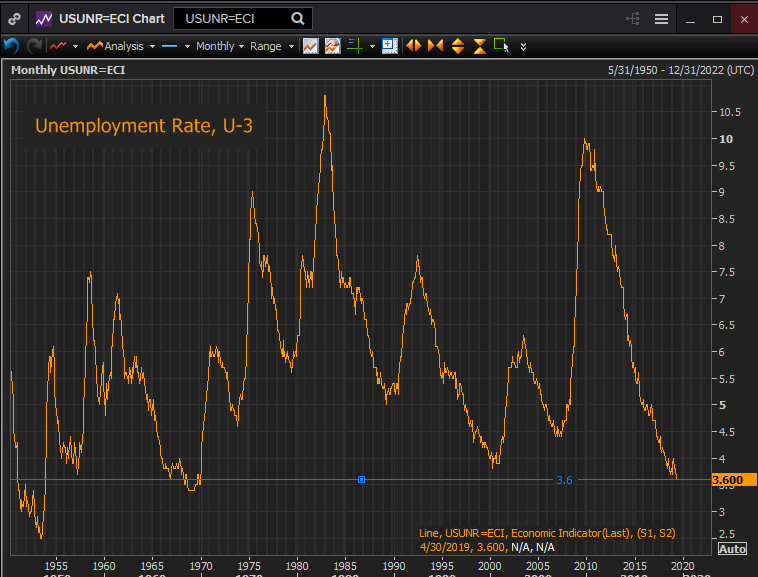This screenshot has width=758, height=577.
Task: Click the expand vertically arrows icon
Action: coord(458,46)
